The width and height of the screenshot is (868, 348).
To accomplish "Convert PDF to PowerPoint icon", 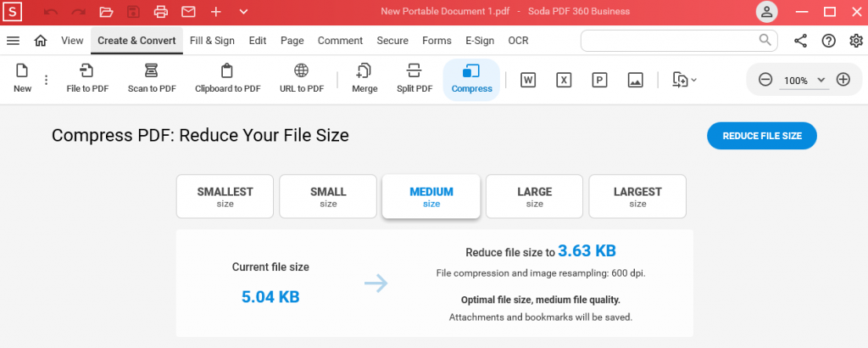I will click(x=599, y=80).
